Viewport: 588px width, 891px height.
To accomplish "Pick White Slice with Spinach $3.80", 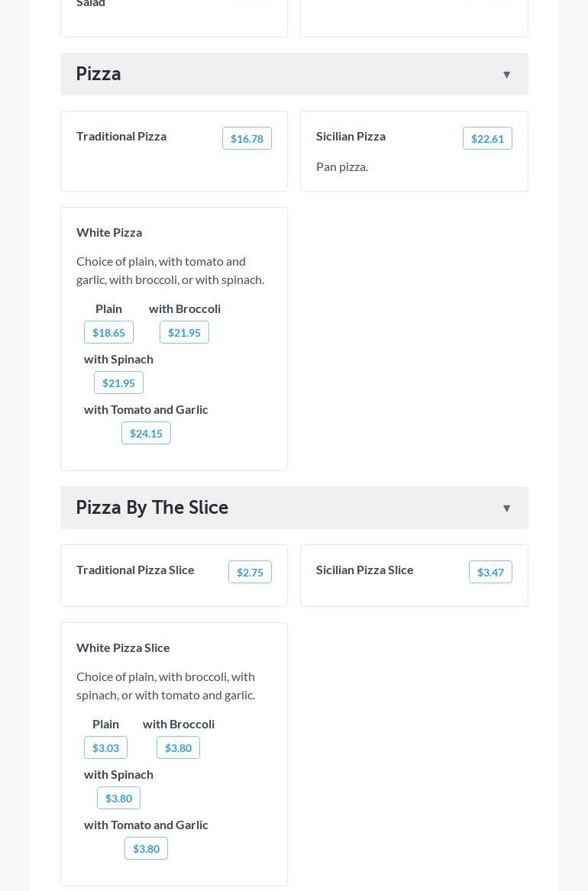I will (118, 798).
